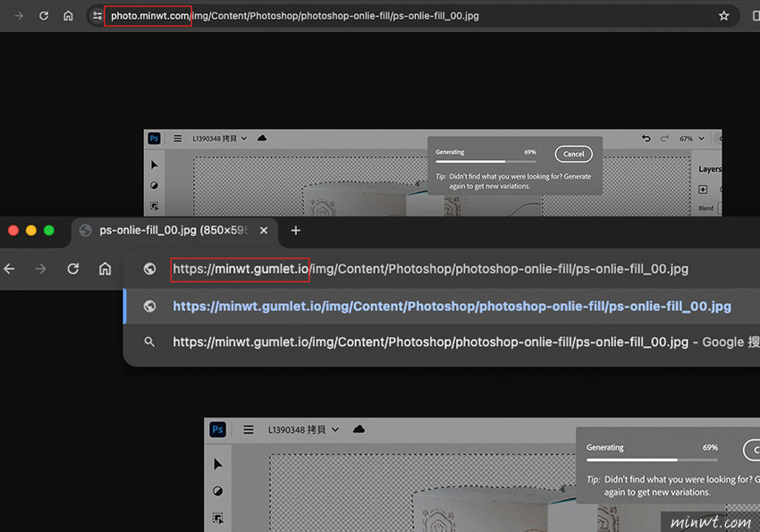Viewport: 760px width, 532px height.
Task: Open a new tab with the plus button
Action: tap(296, 231)
